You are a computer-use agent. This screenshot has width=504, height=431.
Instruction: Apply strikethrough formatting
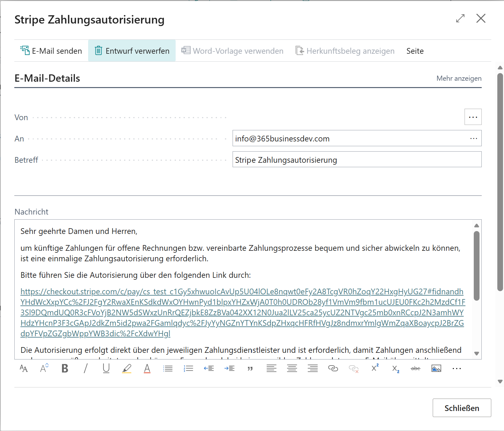coord(416,368)
